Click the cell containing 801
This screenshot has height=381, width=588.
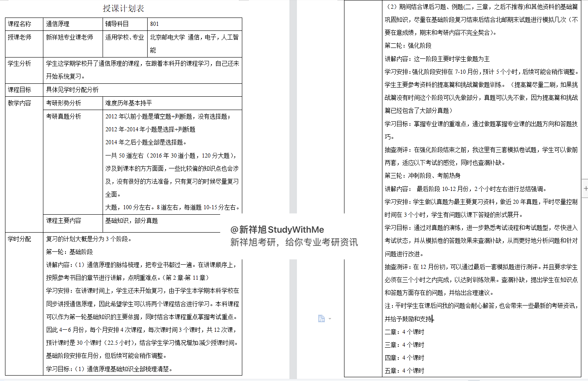coord(195,24)
